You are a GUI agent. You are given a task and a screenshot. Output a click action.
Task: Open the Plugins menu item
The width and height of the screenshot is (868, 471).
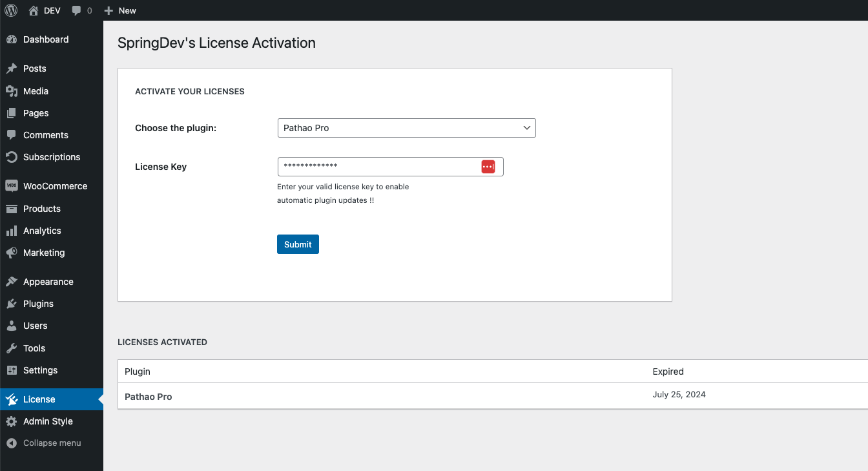[52, 304]
